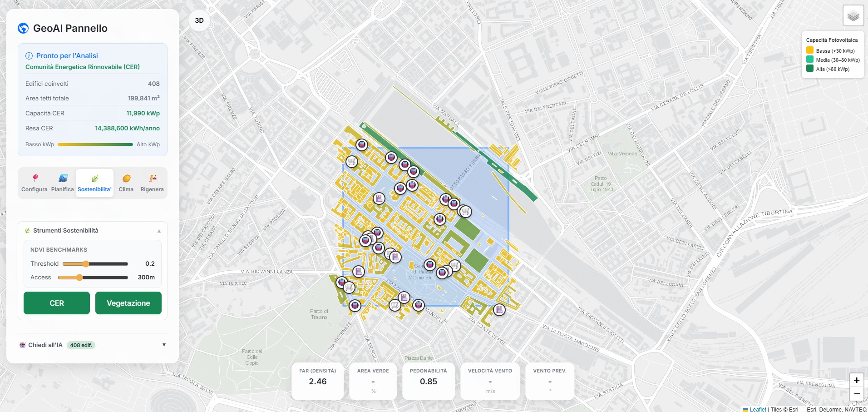Click the light green Media (30–80 kWp) swatch

coord(810,60)
